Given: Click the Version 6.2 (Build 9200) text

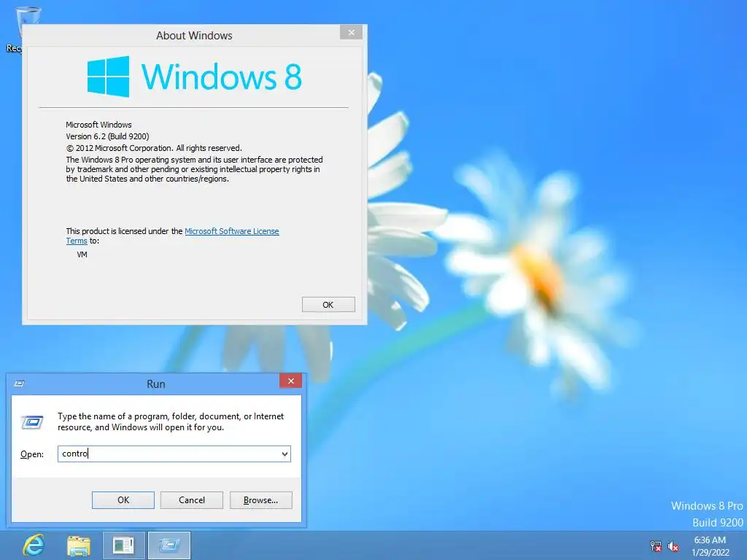Looking at the screenshot, I should 107,136.
